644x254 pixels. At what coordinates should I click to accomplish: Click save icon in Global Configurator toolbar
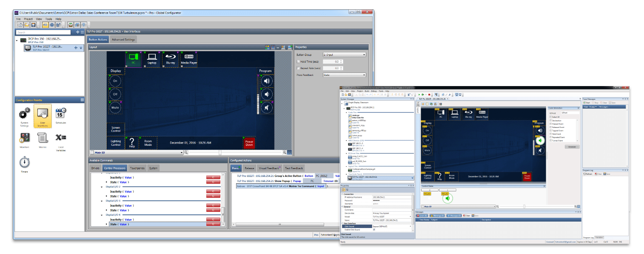[33, 25]
